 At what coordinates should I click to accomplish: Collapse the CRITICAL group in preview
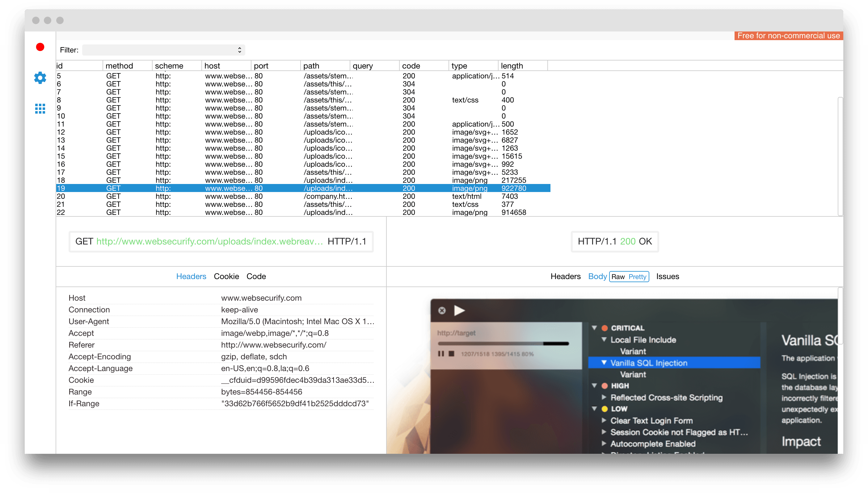tap(594, 328)
